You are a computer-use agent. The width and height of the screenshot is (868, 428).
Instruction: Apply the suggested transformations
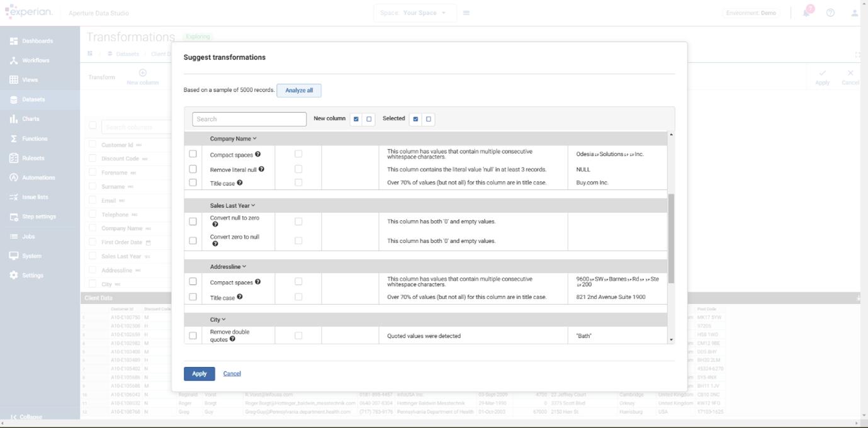point(199,374)
